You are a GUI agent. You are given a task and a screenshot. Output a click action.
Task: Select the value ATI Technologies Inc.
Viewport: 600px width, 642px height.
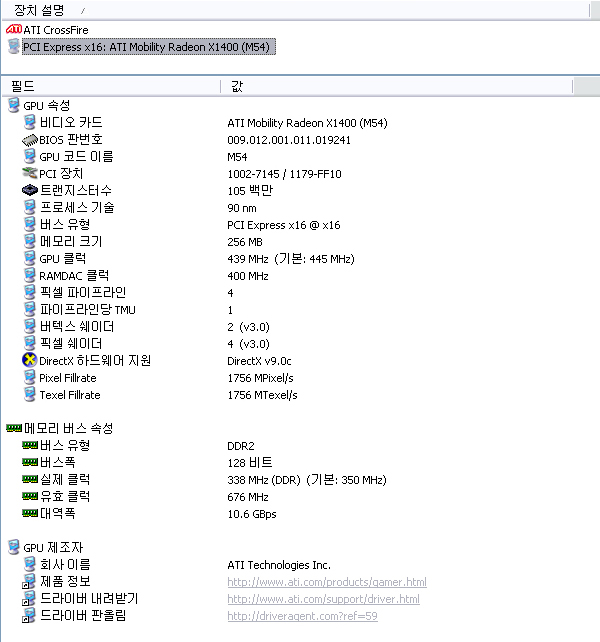279,565
